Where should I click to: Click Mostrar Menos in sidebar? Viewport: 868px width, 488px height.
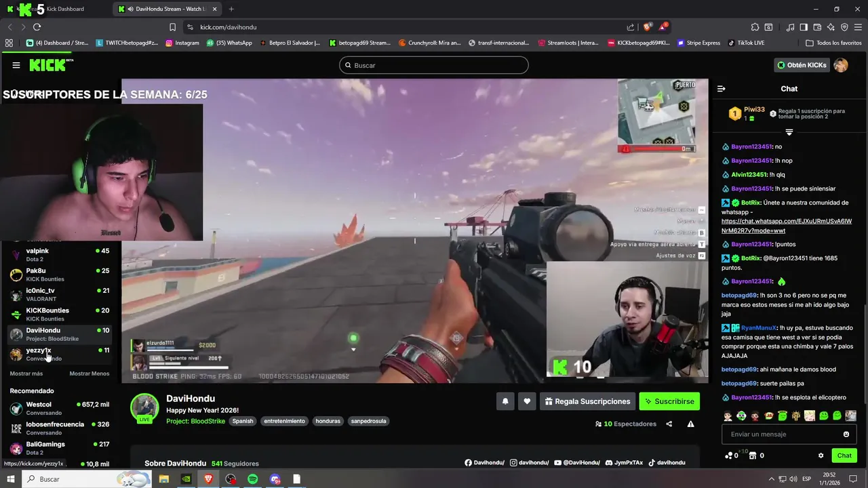tap(90, 373)
